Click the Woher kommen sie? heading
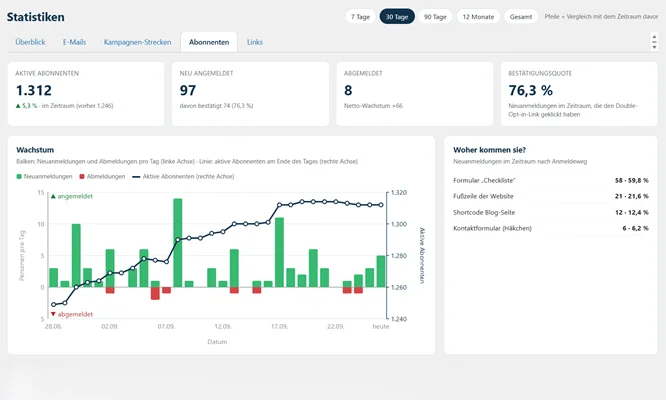The height and width of the screenshot is (400, 666). pyautogui.click(x=489, y=150)
